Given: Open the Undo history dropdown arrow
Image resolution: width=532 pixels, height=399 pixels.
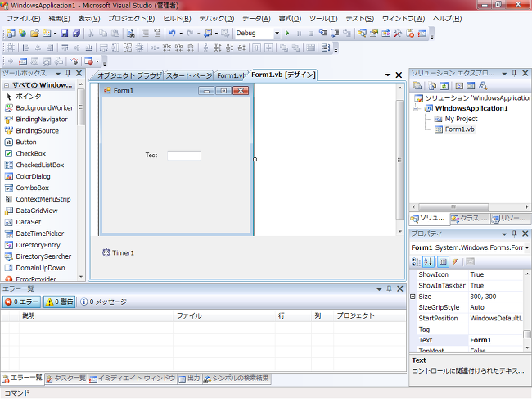Looking at the screenshot, I should point(181,34).
